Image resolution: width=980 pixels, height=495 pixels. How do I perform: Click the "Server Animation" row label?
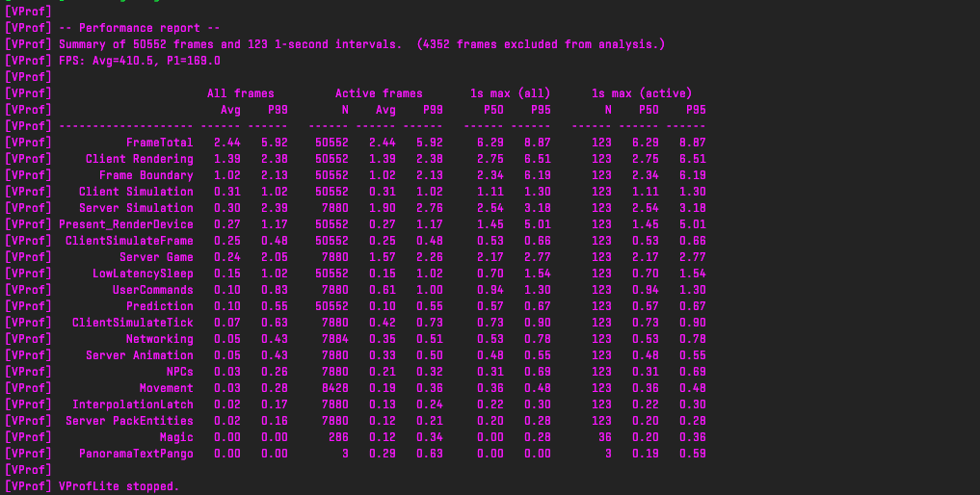pyautogui.click(x=140, y=355)
